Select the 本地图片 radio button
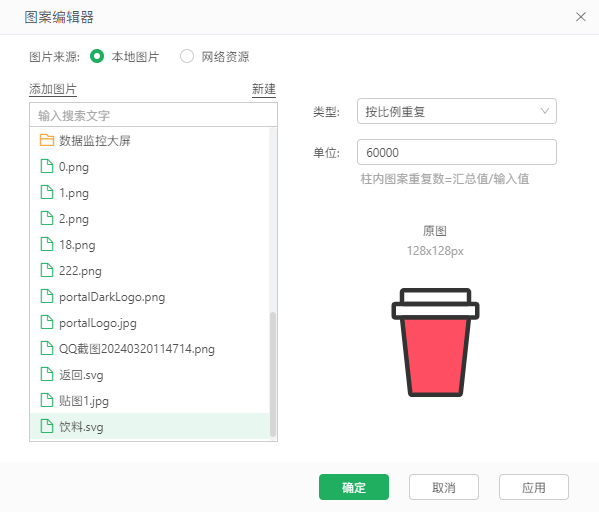 97,57
